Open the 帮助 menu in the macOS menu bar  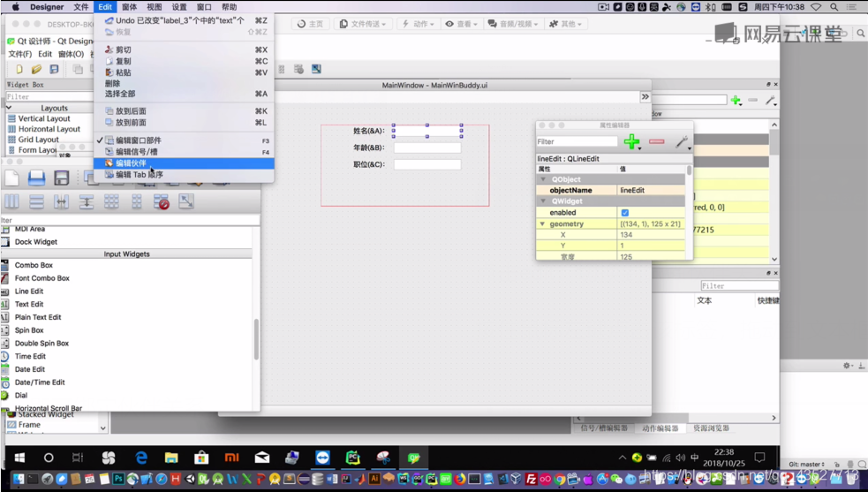pos(230,7)
